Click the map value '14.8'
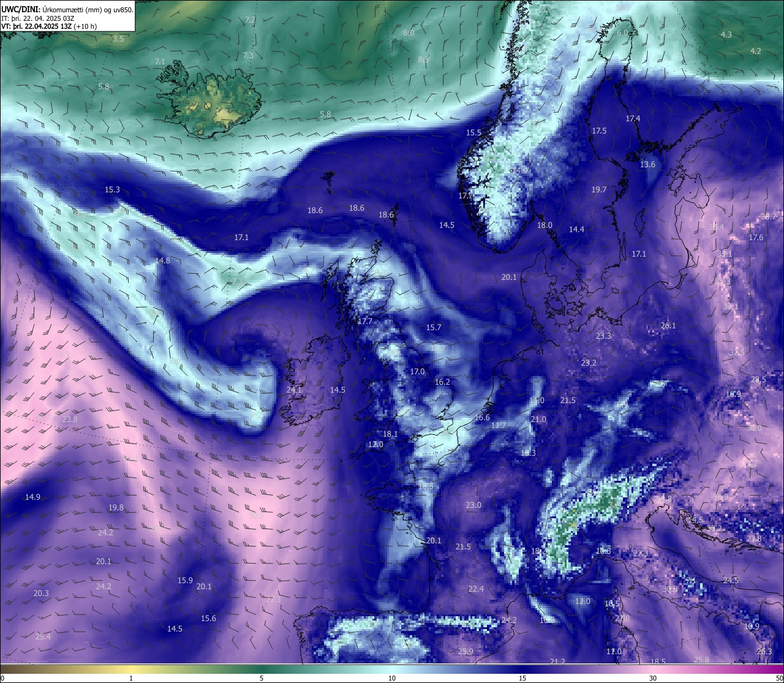Screen dimensions: 784x683 tap(162, 260)
